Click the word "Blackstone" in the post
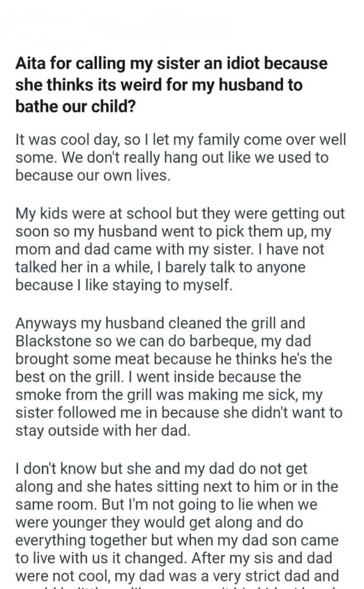The image size is (364, 589). click(53, 342)
